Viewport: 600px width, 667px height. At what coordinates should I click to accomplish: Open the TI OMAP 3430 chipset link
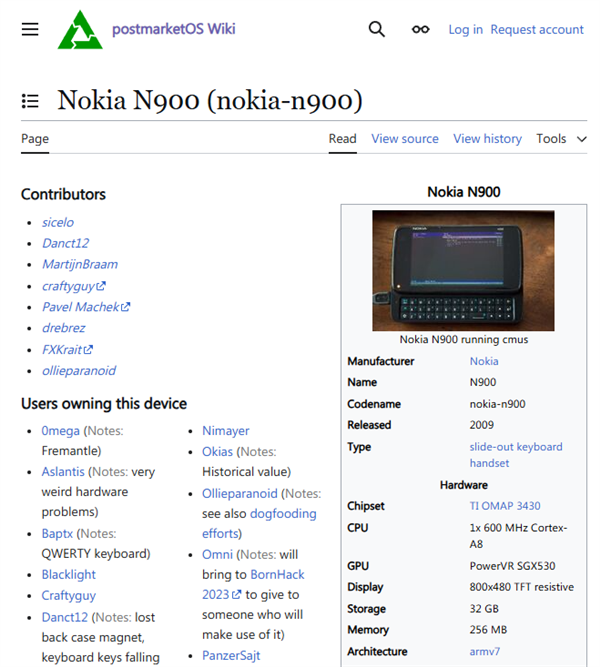[x=505, y=506]
